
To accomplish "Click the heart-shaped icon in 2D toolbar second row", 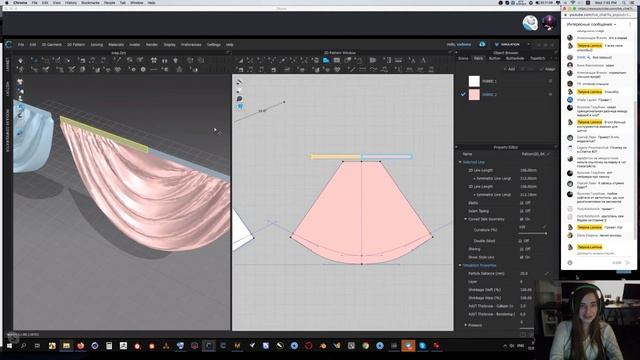I will (337, 70).
